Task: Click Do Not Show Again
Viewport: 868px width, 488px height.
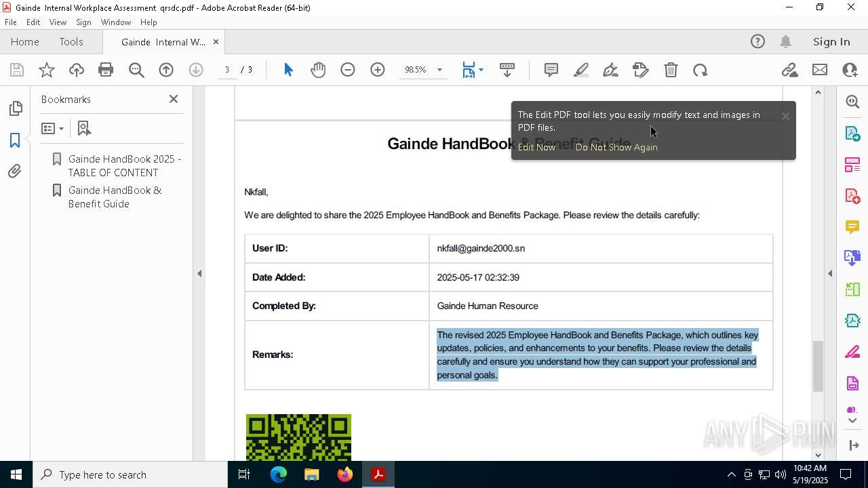Action: click(616, 147)
